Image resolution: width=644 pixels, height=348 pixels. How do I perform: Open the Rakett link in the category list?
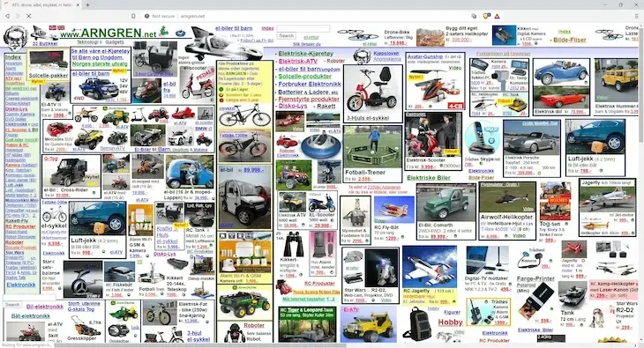326,107
